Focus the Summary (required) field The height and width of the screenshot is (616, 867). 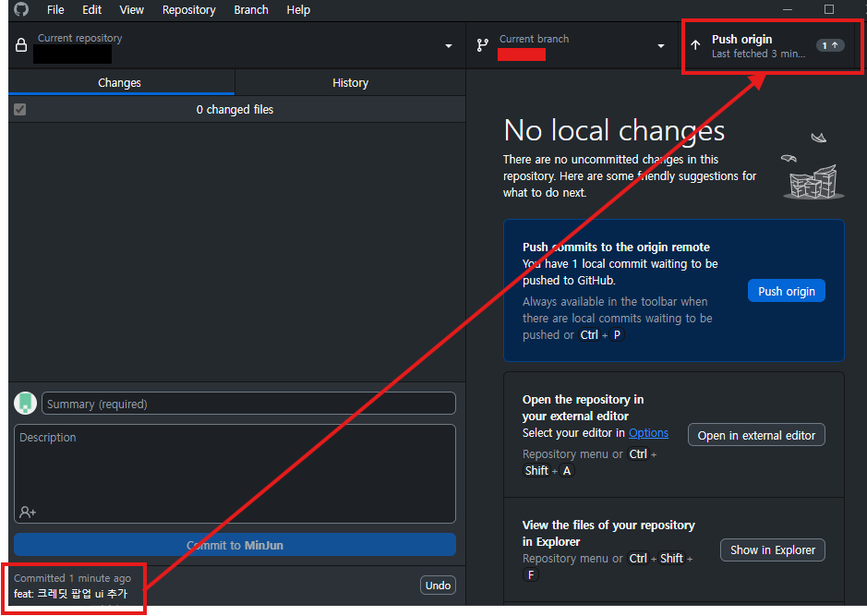coord(248,403)
